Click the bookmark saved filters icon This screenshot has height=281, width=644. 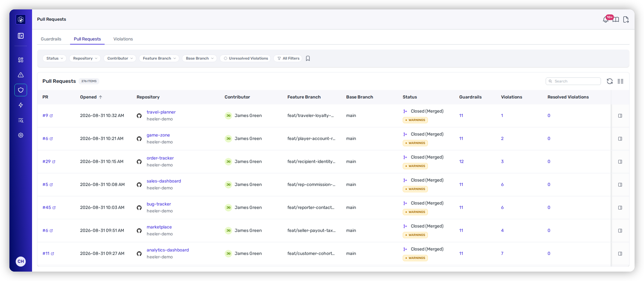pos(308,58)
